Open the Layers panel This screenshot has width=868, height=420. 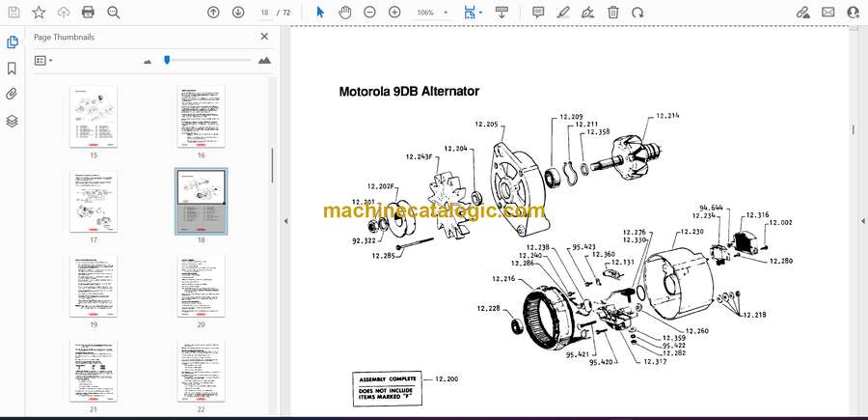(12, 122)
